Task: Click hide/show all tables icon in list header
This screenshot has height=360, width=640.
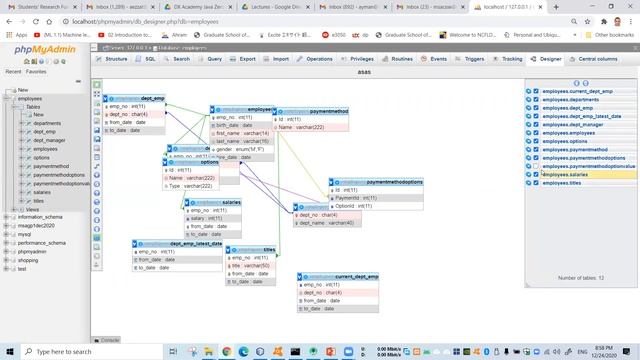Action: pyautogui.click(x=577, y=83)
